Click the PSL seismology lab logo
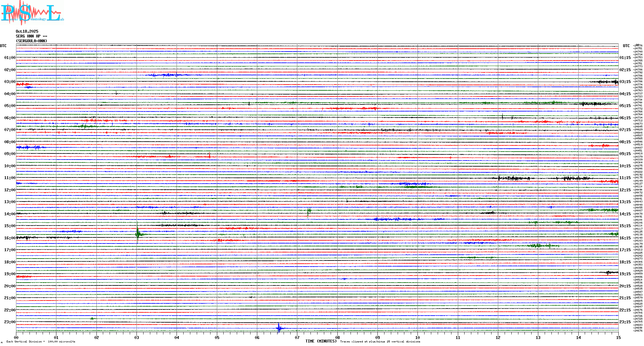This screenshot has height=346, width=644. click(x=32, y=13)
